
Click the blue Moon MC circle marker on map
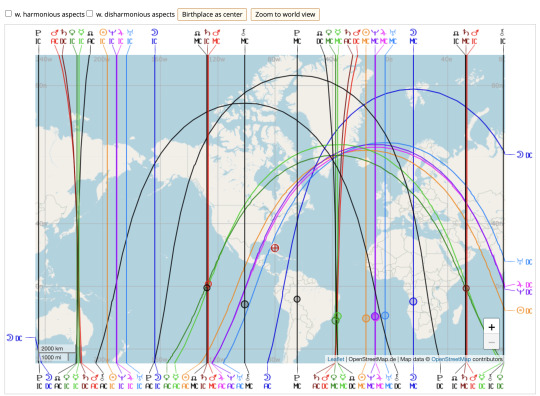pos(413,302)
